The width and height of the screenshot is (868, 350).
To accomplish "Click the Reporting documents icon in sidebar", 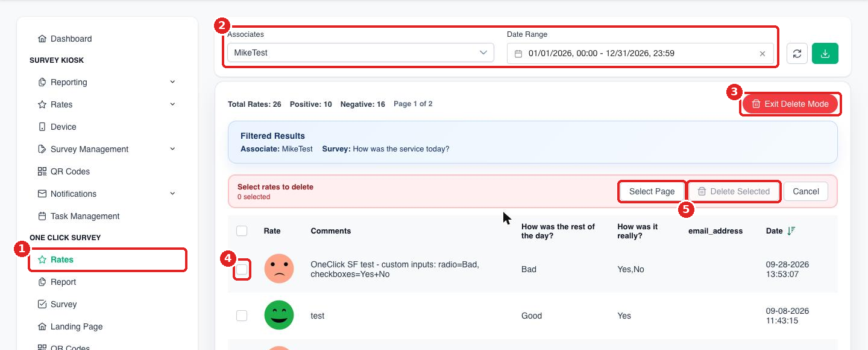I will (42, 82).
